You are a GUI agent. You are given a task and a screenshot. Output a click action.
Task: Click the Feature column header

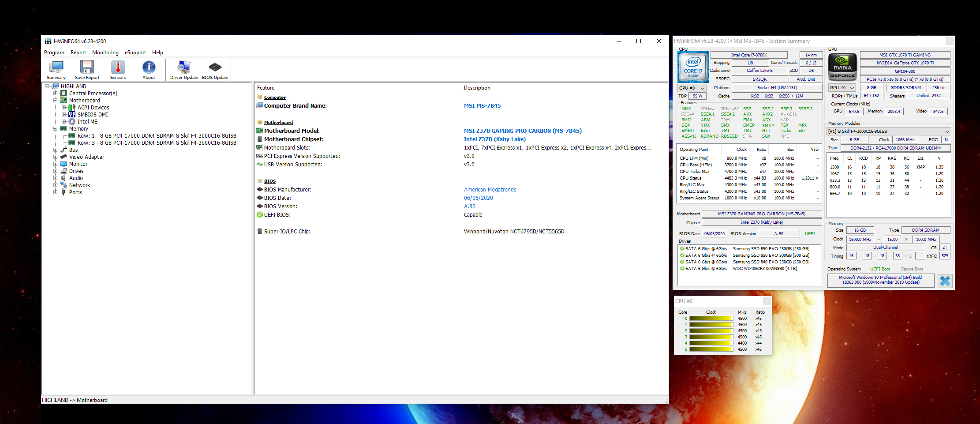coord(358,88)
